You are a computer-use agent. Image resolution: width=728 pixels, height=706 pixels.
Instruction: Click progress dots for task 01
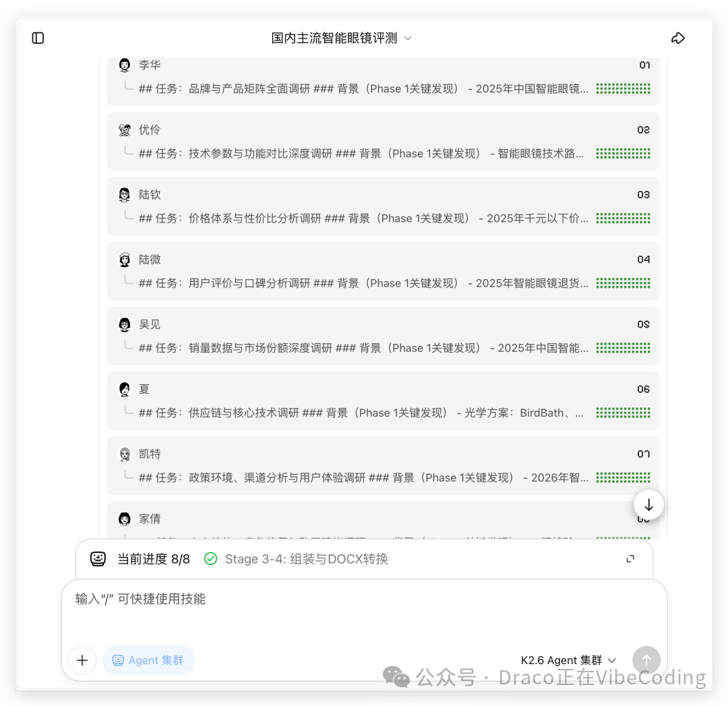pos(623,89)
